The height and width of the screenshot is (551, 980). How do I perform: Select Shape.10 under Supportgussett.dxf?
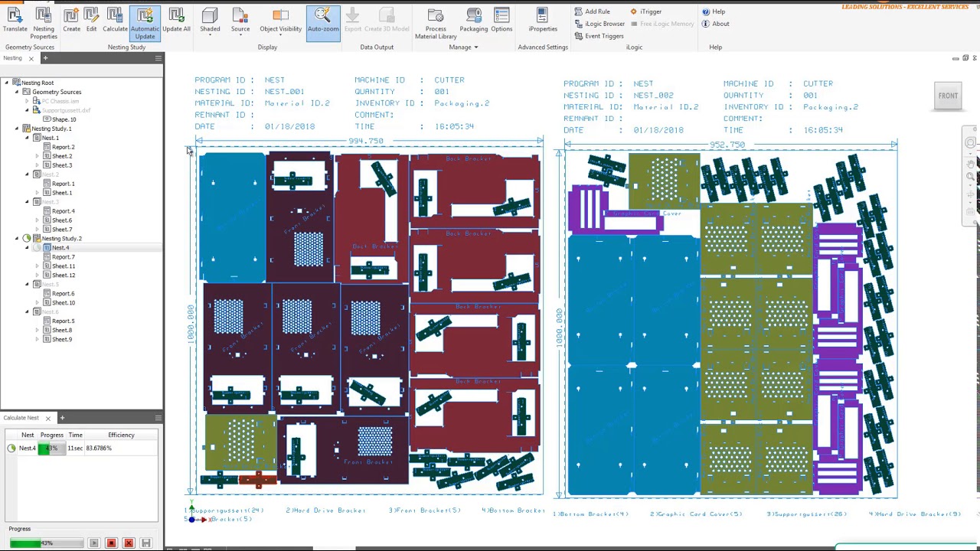coord(60,119)
